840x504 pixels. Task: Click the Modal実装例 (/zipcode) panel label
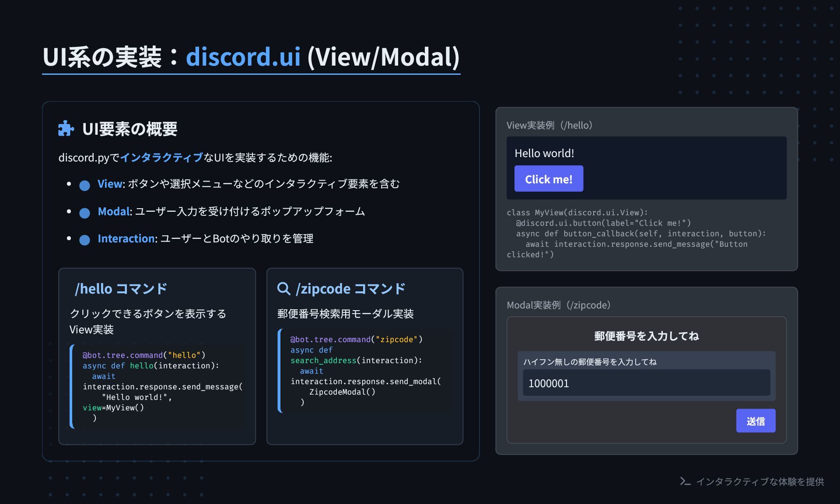559,305
